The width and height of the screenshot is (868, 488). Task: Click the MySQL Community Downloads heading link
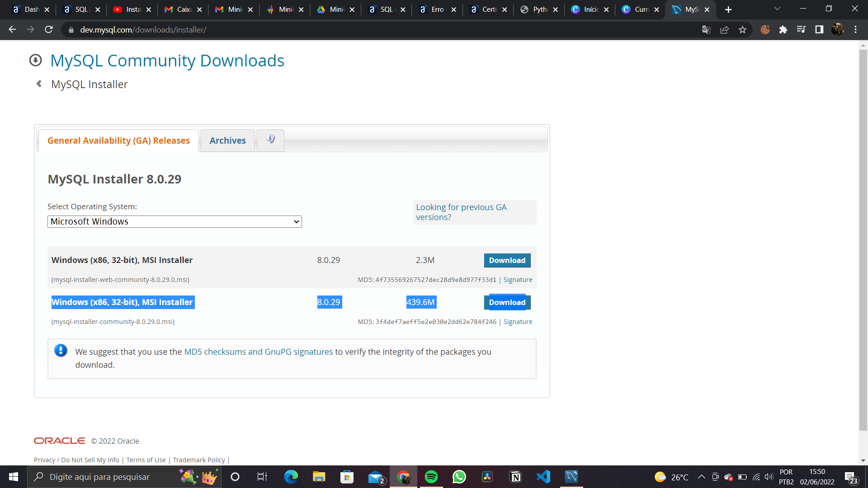(x=167, y=61)
